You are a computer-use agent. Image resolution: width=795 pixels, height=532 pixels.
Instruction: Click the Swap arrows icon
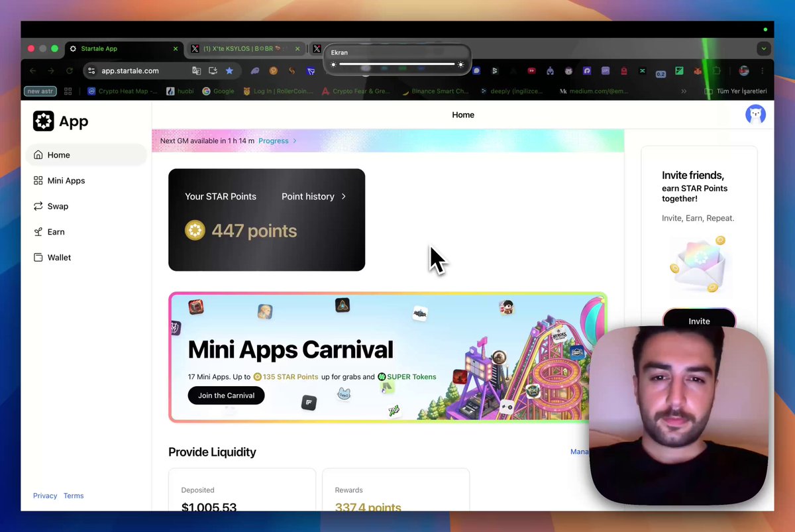(x=38, y=206)
